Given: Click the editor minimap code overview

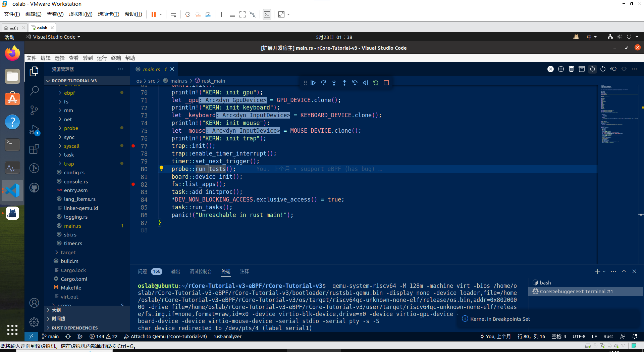Looking at the screenshot, I should 619,114.
